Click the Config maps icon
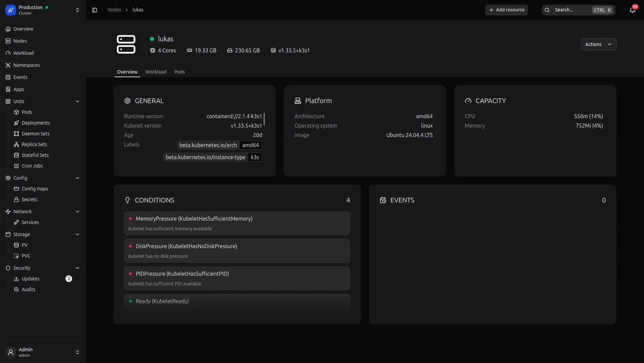644x363 pixels. 16,189
